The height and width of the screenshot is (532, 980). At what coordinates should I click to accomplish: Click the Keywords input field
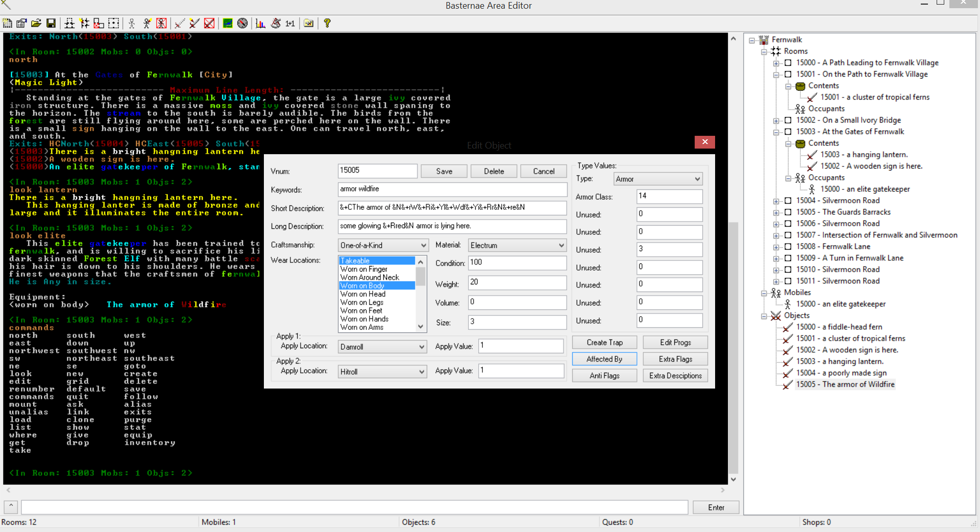(x=452, y=189)
